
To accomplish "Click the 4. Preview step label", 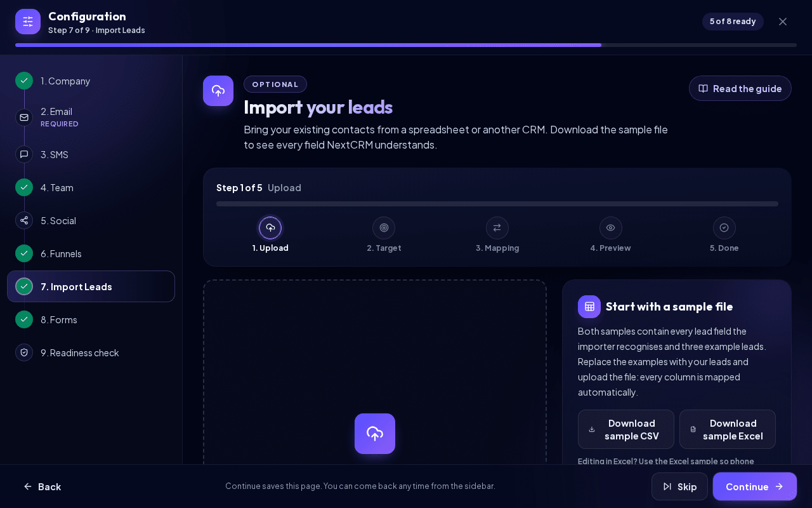I will (x=611, y=248).
